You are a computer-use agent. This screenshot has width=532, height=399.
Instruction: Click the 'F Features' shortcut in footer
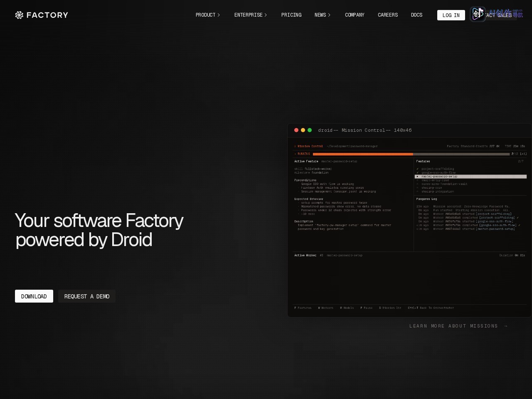303,308
